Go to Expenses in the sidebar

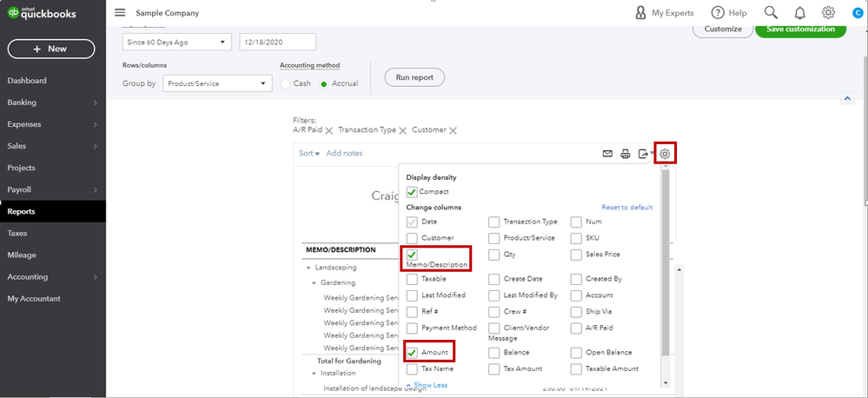(52, 124)
